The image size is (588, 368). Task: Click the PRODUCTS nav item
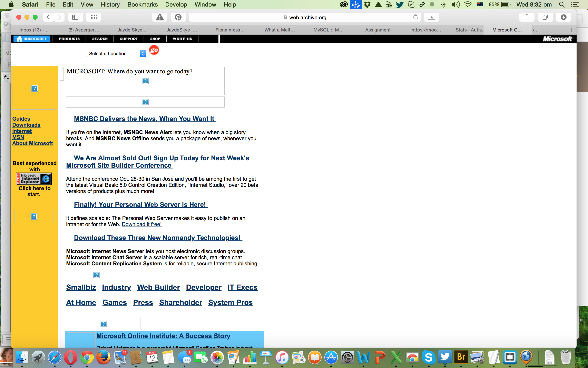(x=69, y=39)
